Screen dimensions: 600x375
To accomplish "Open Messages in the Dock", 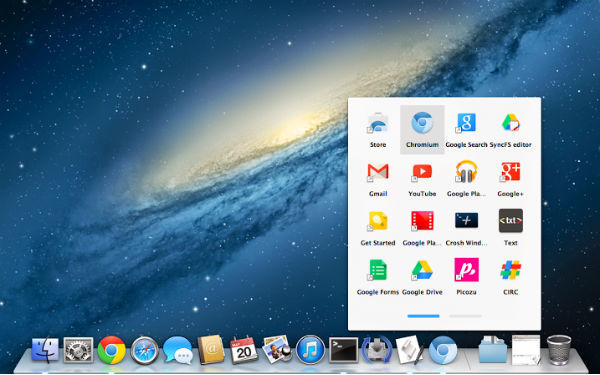I will coord(178,350).
